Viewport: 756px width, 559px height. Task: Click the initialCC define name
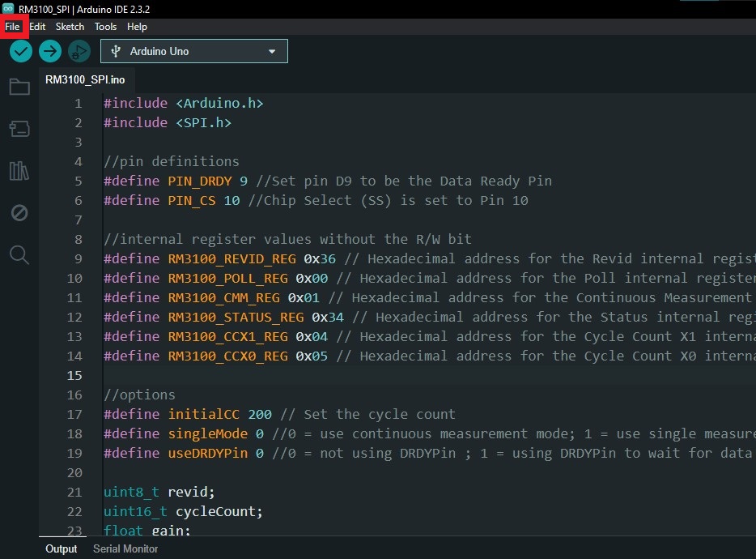203,414
